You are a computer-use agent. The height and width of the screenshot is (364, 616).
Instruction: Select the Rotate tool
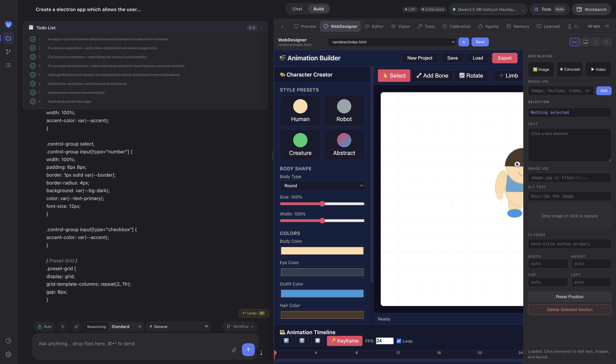tap(471, 75)
